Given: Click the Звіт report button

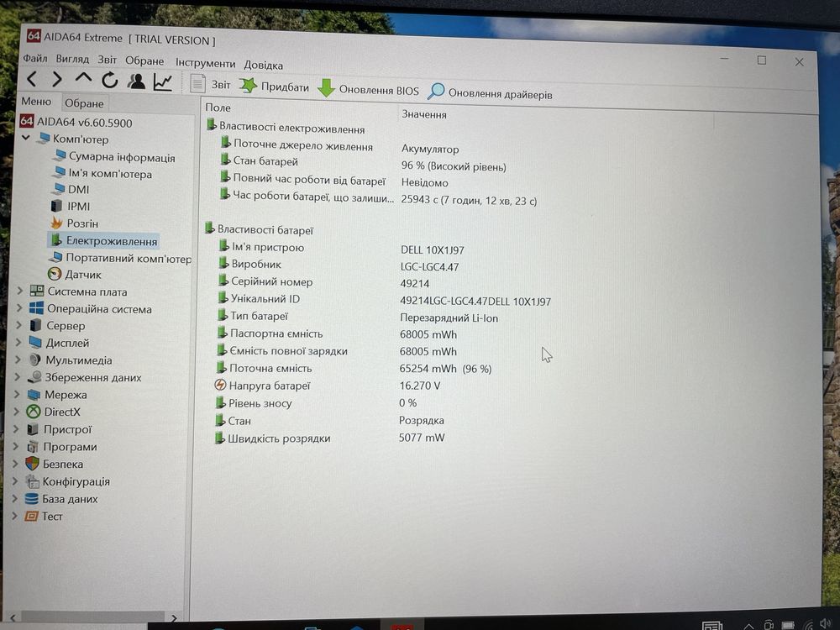Looking at the screenshot, I should [211, 84].
